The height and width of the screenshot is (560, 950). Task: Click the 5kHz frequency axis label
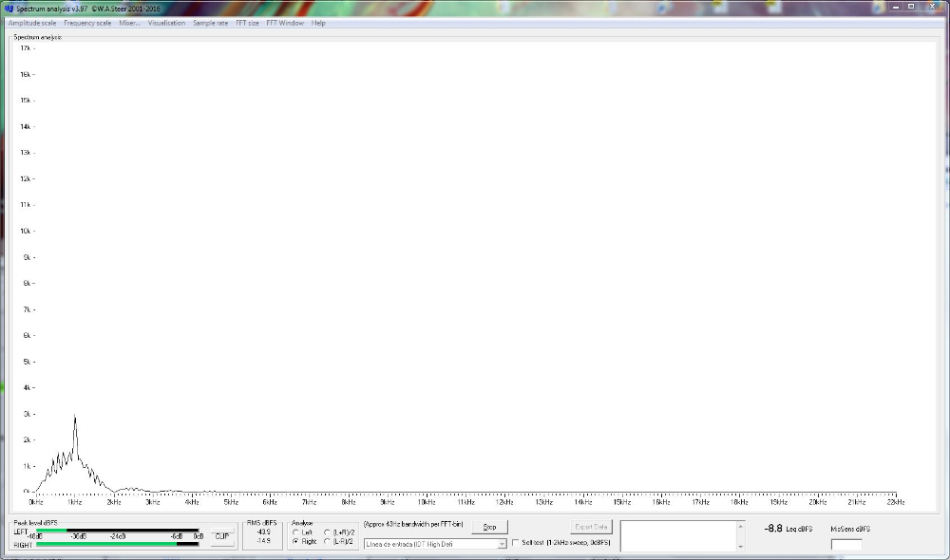click(231, 502)
